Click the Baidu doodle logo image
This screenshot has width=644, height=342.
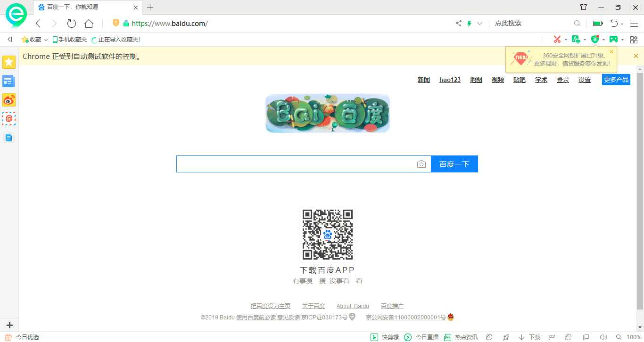coord(328,114)
